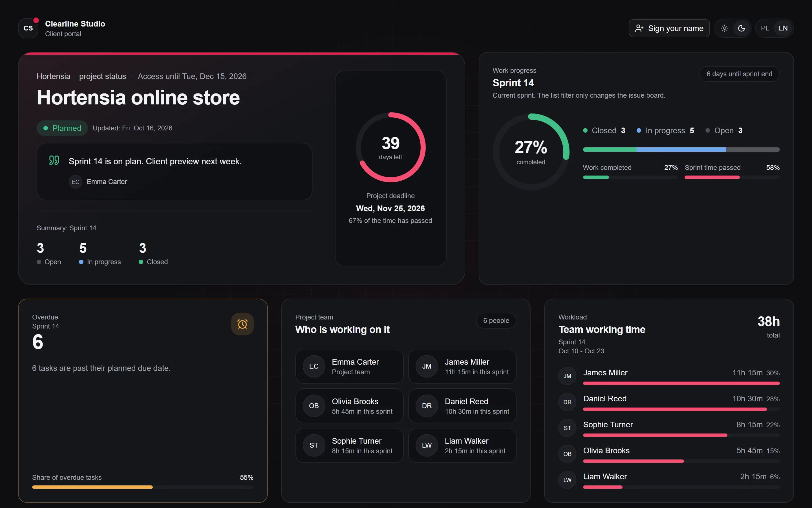Click the Work completed 27% bar
The image size is (812, 508).
(x=630, y=178)
